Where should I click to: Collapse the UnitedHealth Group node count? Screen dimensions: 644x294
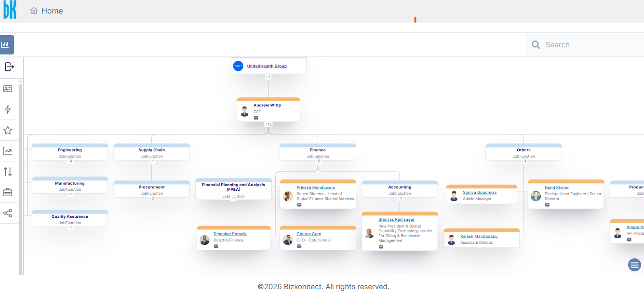[x=268, y=77]
